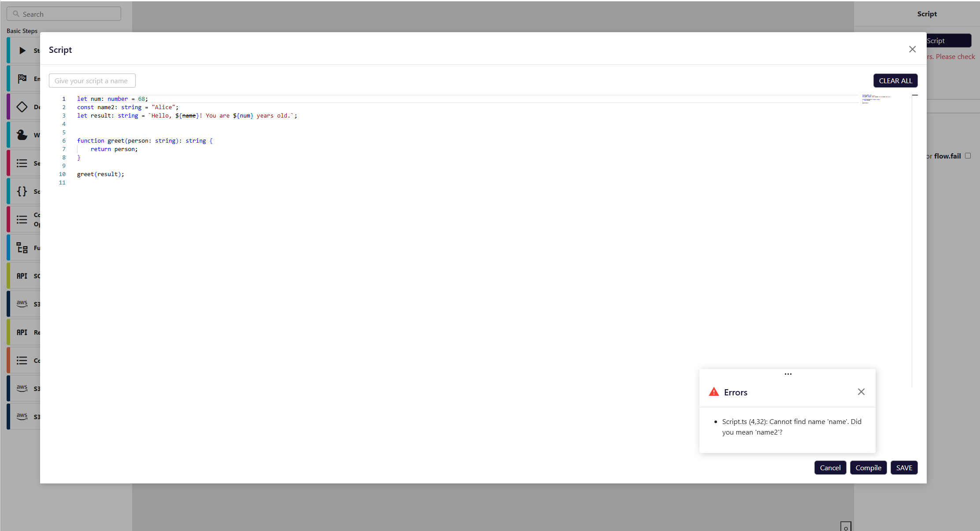Select the first aws S3 step icon
980x531 pixels.
point(22,304)
